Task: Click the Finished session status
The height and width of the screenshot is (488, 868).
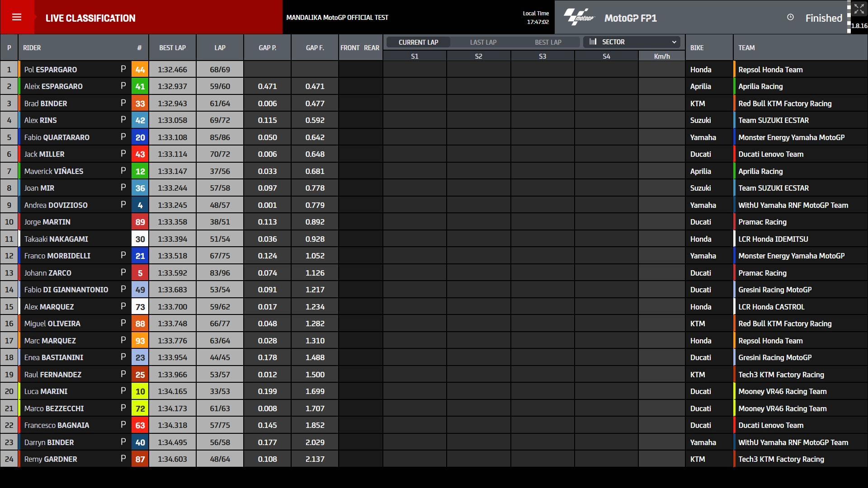Action: coord(824,18)
